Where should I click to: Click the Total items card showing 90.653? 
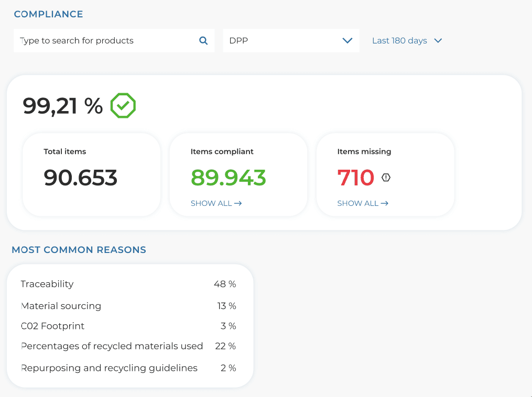91,174
